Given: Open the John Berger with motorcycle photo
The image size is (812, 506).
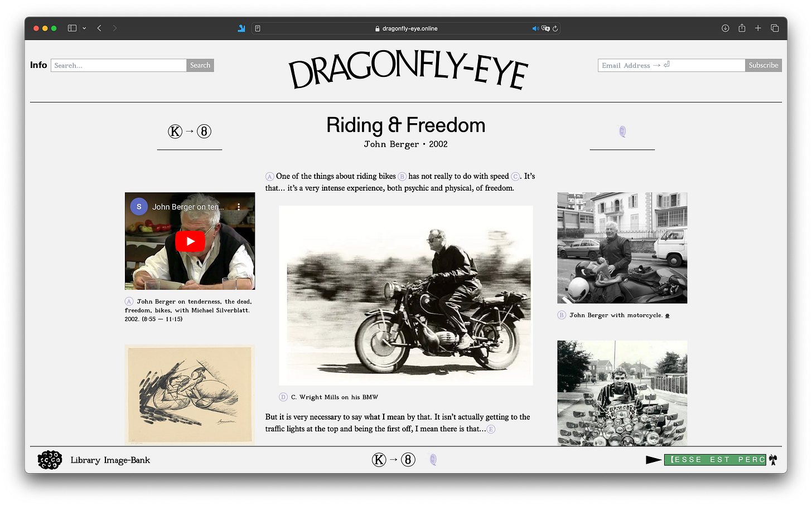Looking at the screenshot, I should [x=622, y=248].
